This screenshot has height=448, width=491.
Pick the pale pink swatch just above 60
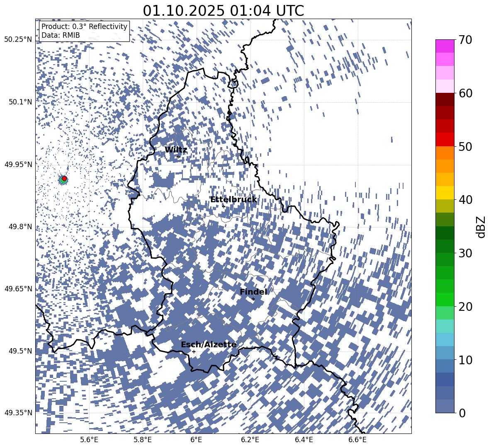pos(445,86)
